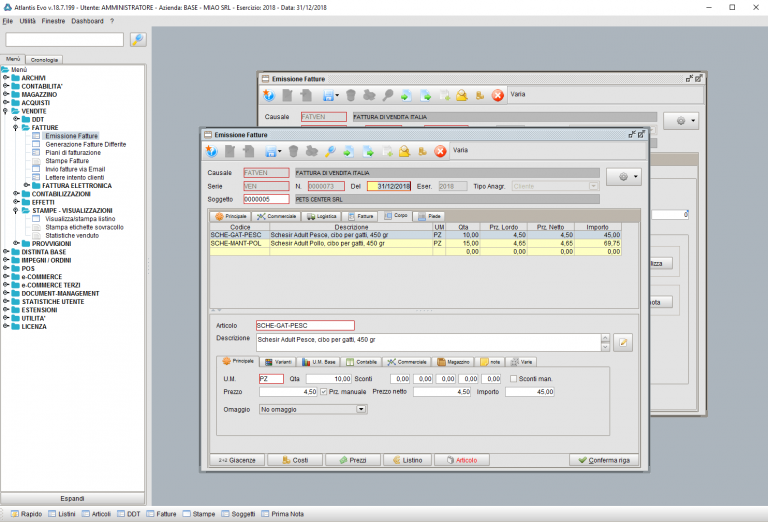Open the Finestre menu
The height and width of the screenshot is (522, 768).
coord(53,21)
